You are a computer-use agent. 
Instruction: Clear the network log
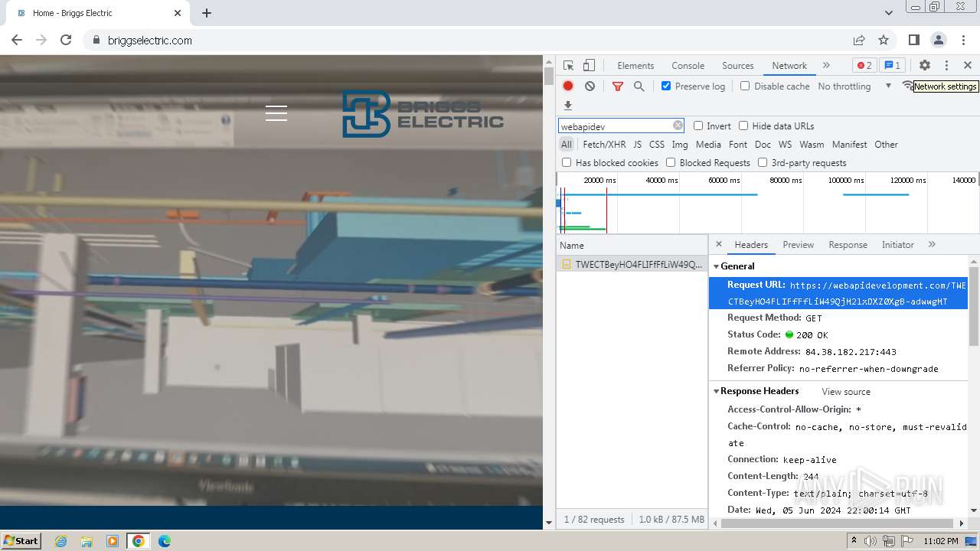(590, 86)
